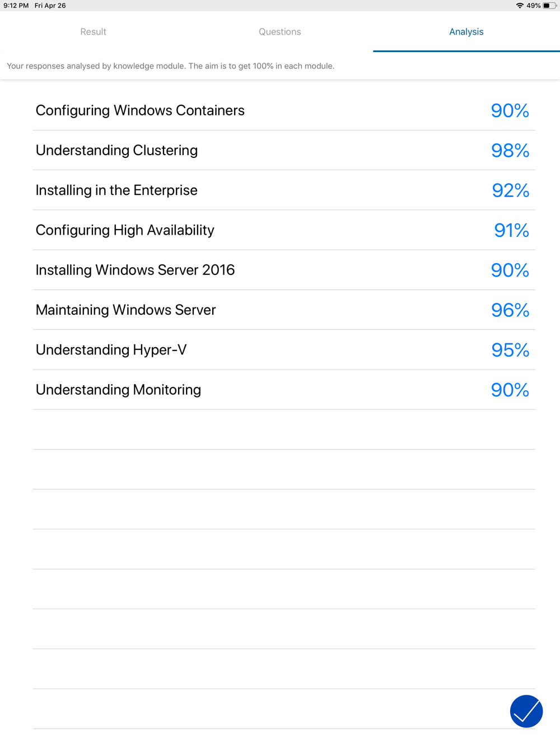Open Installing Windows Server 2016 module
This screenshot has height=747, width=560.
284,270
